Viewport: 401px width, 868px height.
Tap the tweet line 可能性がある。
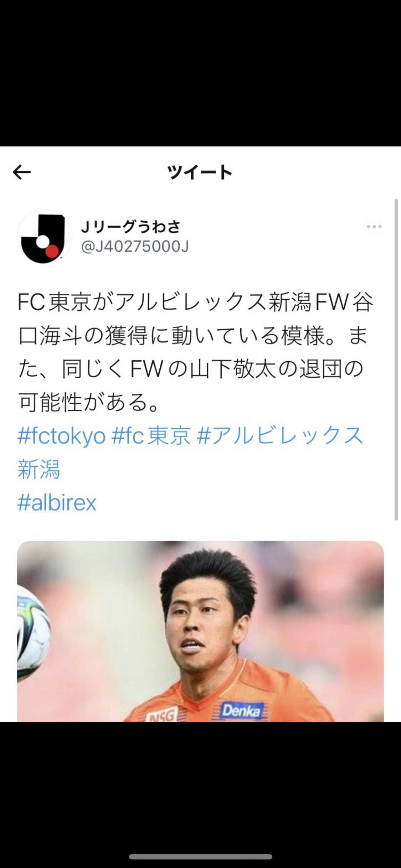tap(89, 402)
